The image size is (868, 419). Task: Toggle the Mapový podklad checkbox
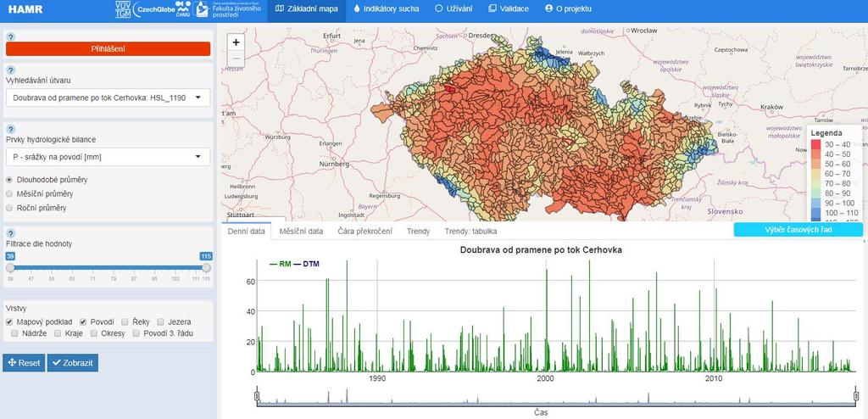click(x=9, y=322)
